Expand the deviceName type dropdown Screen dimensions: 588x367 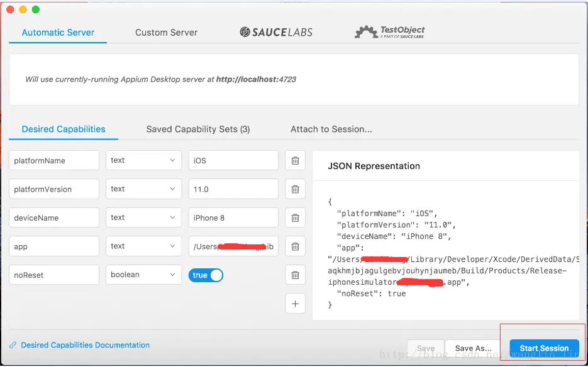[143, 217]
